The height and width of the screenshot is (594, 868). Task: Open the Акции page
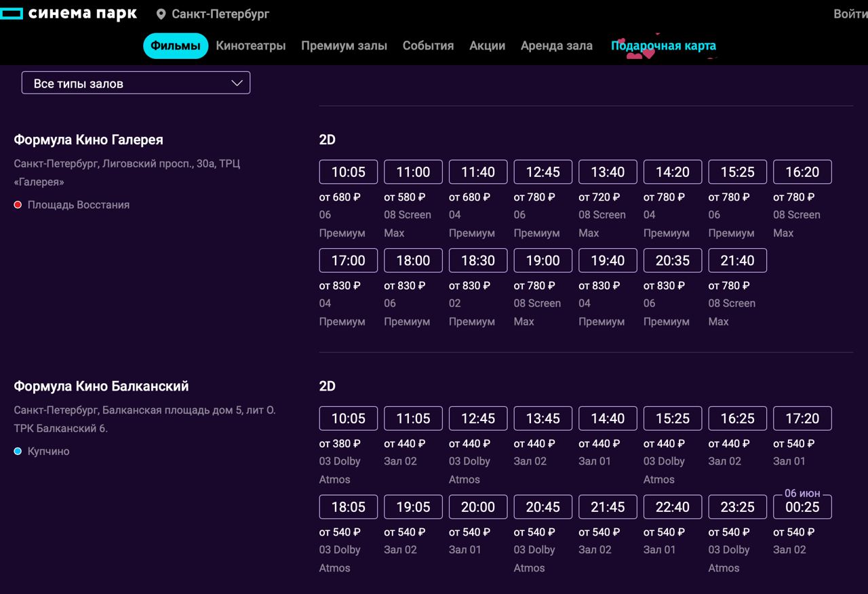click(487, 46)
